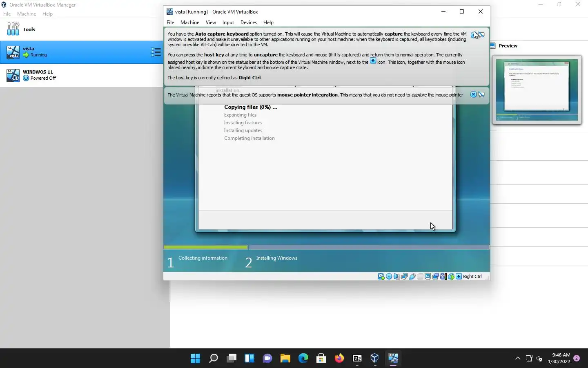Show hidden system tray icons
The width and height of the screenshot is (588, 368).
pos(518,359)
